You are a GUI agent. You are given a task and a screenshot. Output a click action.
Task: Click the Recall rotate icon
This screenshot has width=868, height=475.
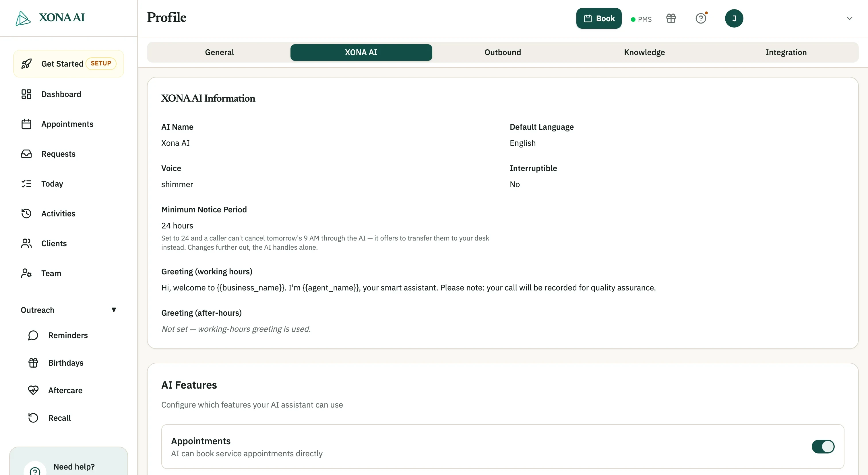click(33, 418)
